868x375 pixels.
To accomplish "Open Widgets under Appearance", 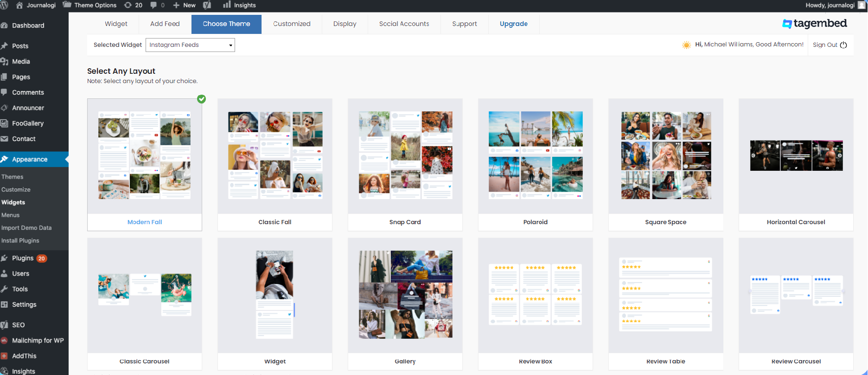I will (x=13, y=202).
